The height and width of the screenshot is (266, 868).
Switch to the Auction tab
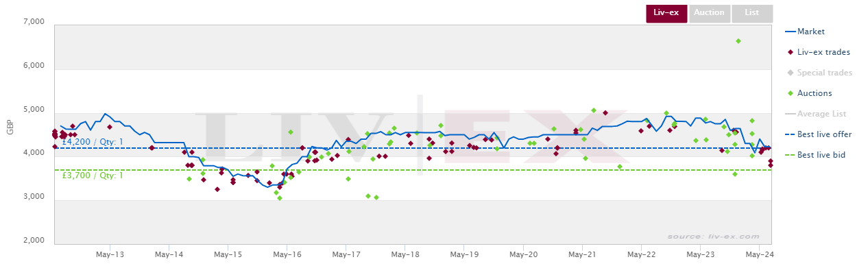(x=709, y=13)
